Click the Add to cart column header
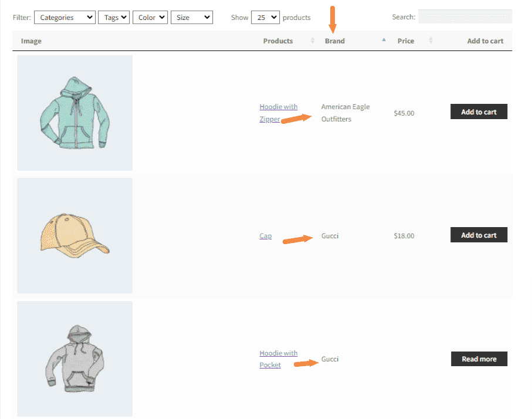 click(x=485, y=41)
